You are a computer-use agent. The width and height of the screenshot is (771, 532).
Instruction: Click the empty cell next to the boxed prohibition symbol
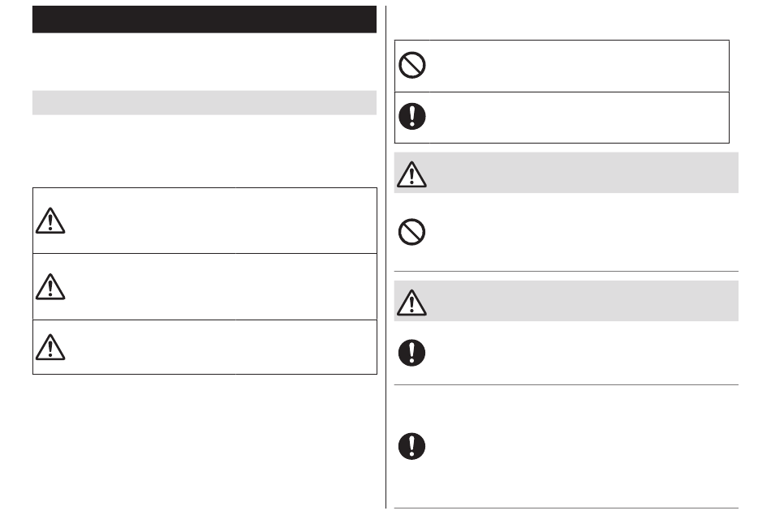579,66
